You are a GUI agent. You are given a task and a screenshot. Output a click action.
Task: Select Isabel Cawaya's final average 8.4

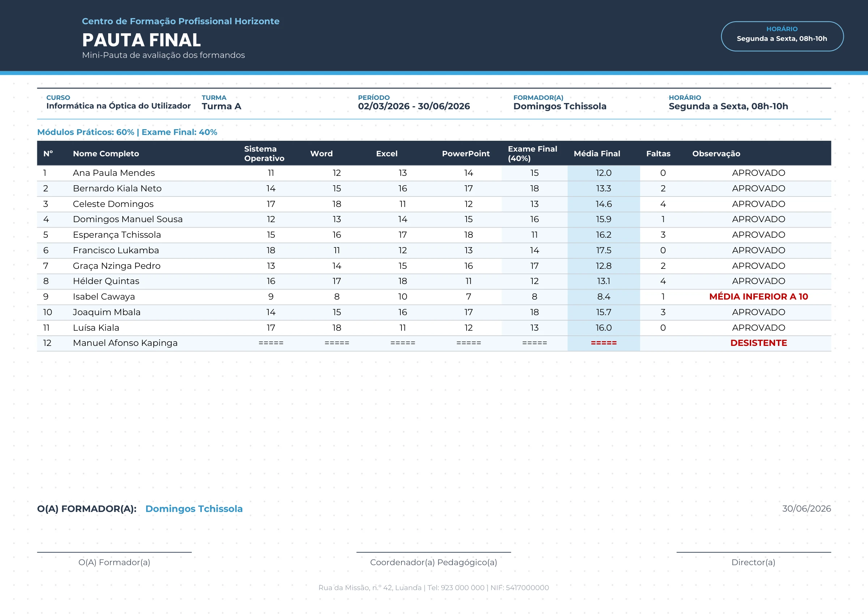603,297
